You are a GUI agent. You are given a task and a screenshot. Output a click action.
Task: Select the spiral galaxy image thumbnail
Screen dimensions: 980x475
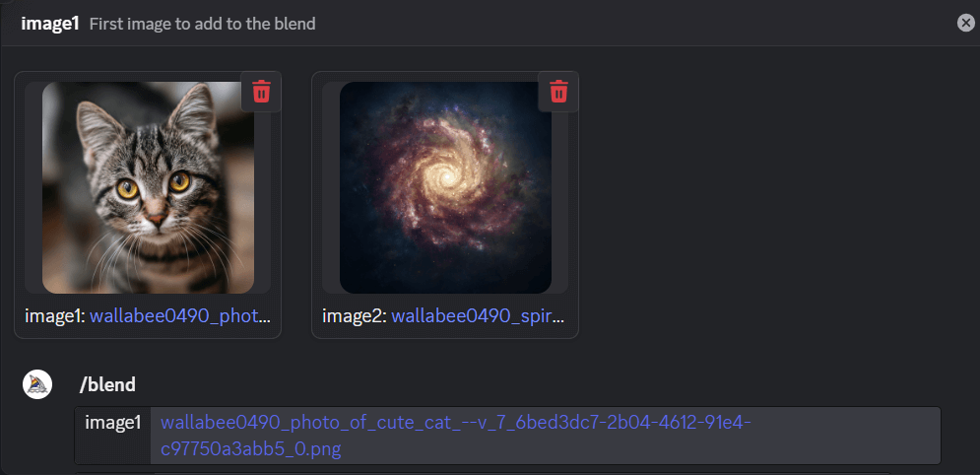coord(445,187)
